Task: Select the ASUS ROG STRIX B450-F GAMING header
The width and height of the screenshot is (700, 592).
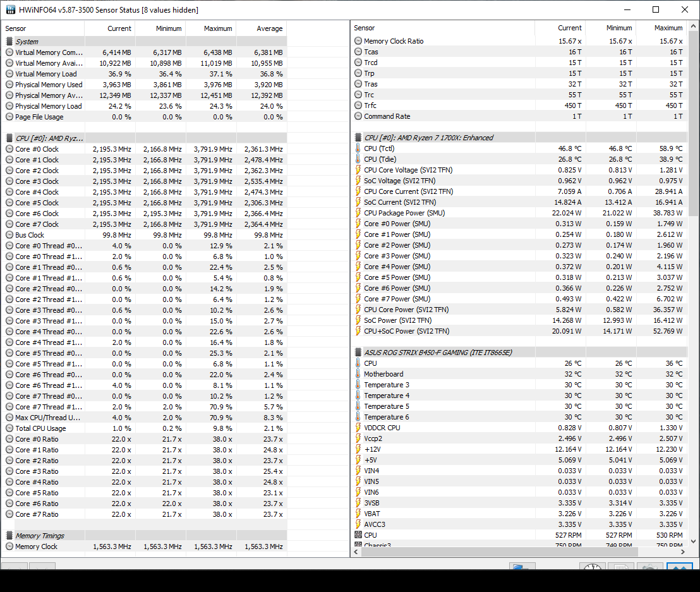Action: click(x=520, y=353)
